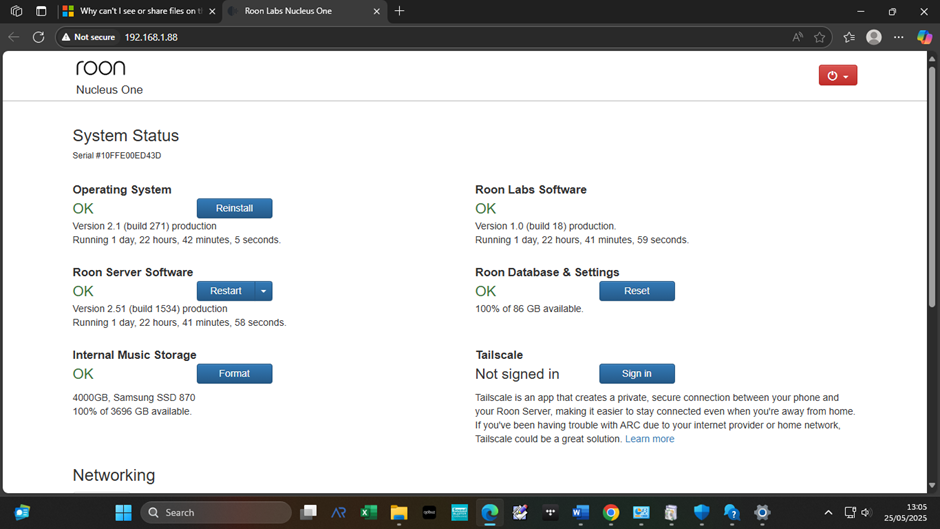Click the Format internal storage button

pyautogui.click(x=234, y=374)
